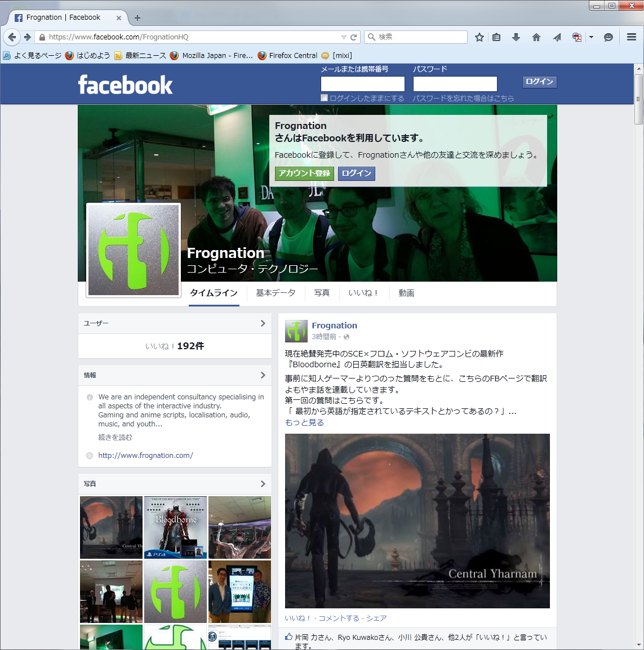Viewport: 644px width, 650px height.
Task: Click the browser back arrow button
Action: coord(12,37)
